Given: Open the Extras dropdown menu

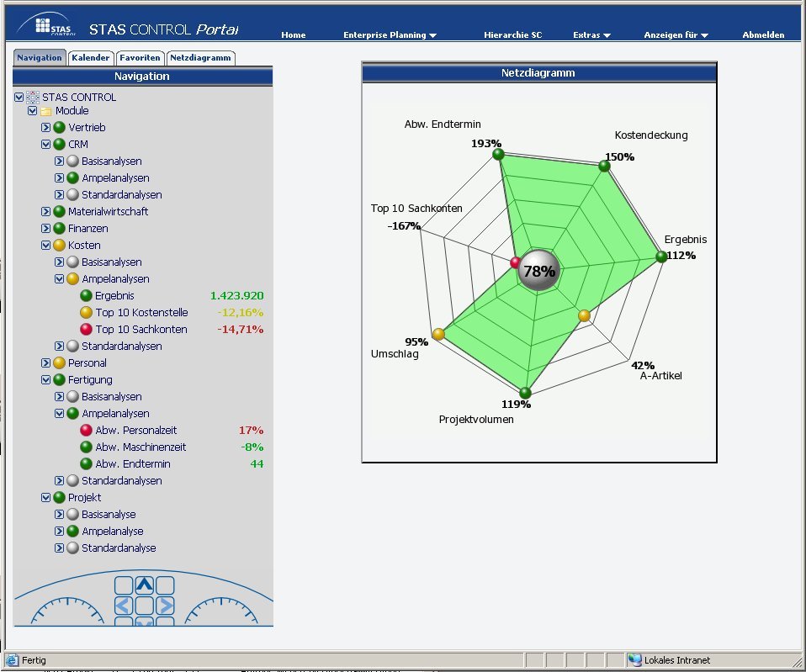Looking at the screenshot, I should tap(591, 35).
